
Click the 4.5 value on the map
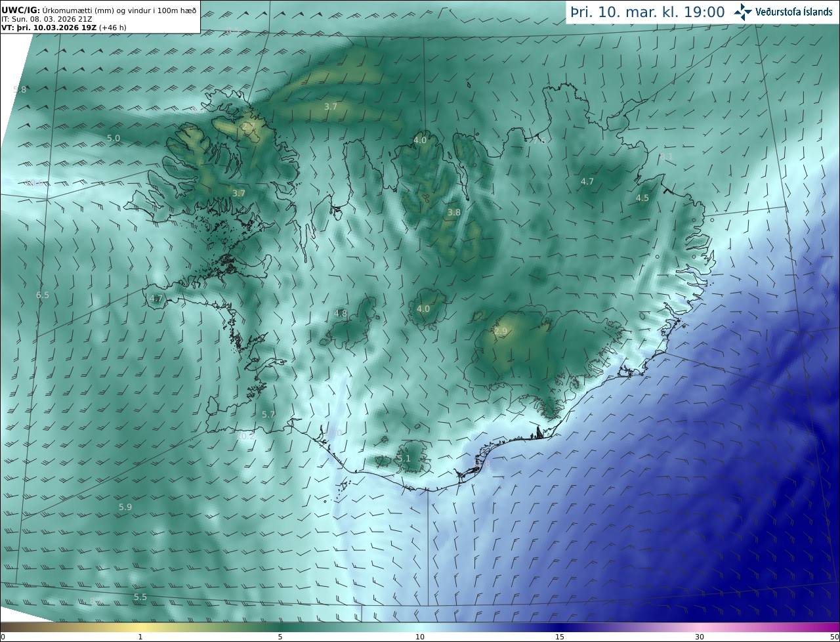[642, 198]
